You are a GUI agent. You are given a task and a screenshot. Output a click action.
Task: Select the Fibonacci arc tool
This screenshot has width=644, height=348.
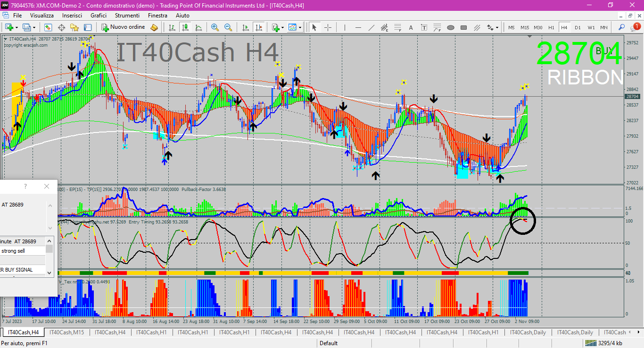point(437,27)
